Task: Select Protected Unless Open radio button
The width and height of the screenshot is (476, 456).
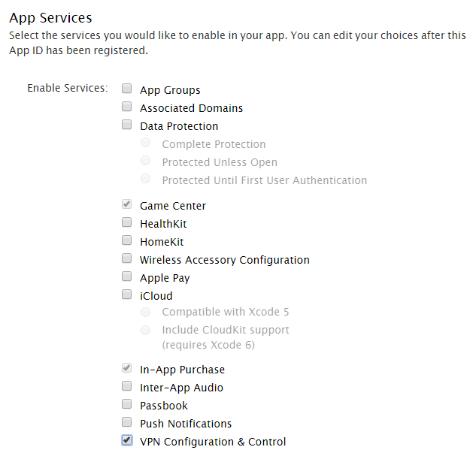Action: pyautogui.click(x=145, y=160)
